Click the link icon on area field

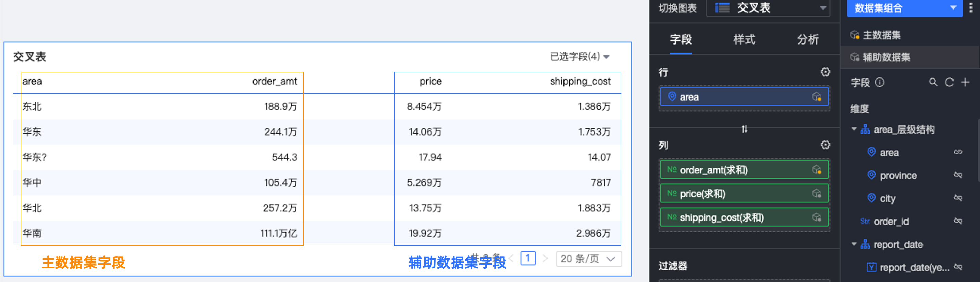point(958,152)
